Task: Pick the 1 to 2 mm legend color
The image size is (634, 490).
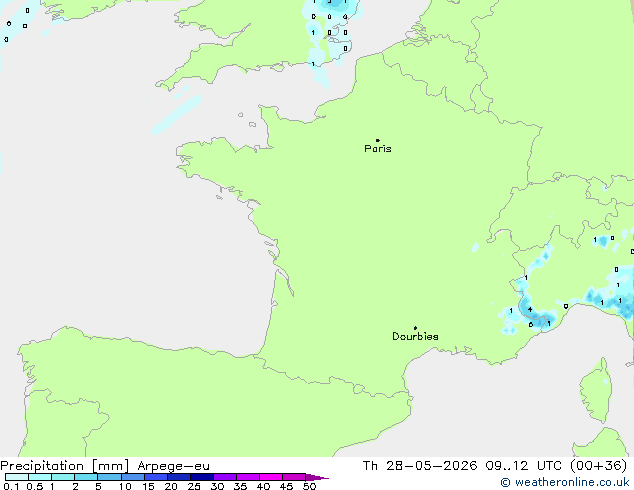Action: point(63,477)
